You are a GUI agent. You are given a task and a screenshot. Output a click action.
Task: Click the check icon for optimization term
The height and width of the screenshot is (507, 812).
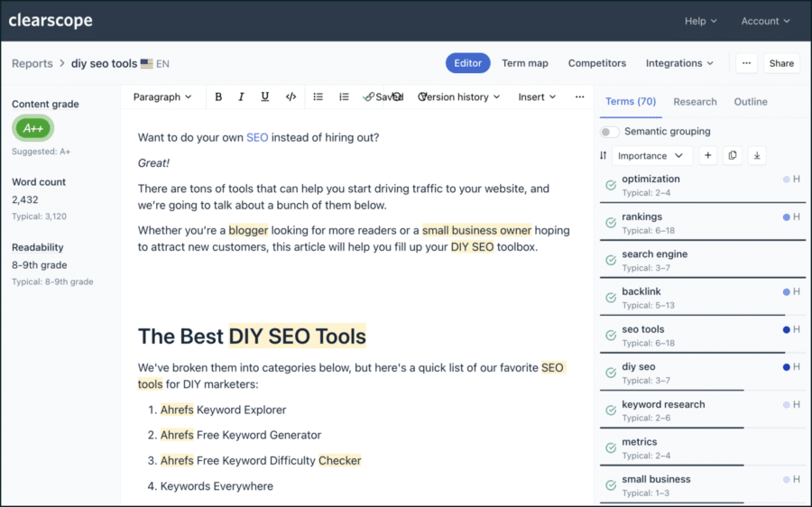click(611, 186)
